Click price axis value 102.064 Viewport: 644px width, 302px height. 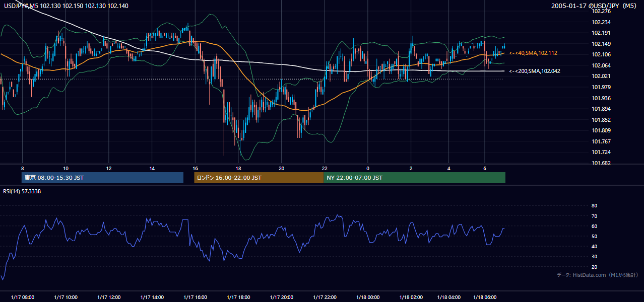tap(601, 65)
